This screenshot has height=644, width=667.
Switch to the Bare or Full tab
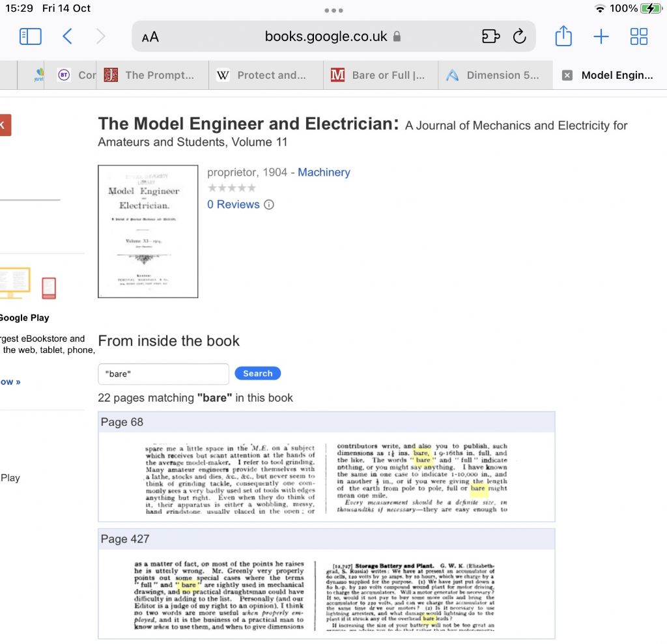point(380,76)
